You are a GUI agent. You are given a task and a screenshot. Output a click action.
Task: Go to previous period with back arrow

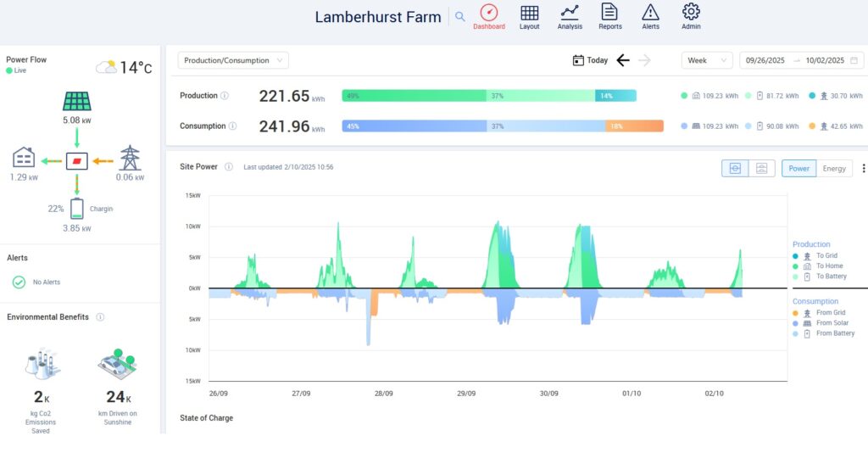(x=623, y=60)
